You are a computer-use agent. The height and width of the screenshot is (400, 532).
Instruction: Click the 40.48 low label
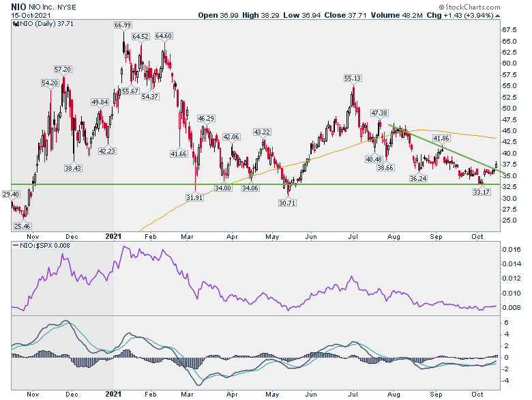click(x=374, y=159)
